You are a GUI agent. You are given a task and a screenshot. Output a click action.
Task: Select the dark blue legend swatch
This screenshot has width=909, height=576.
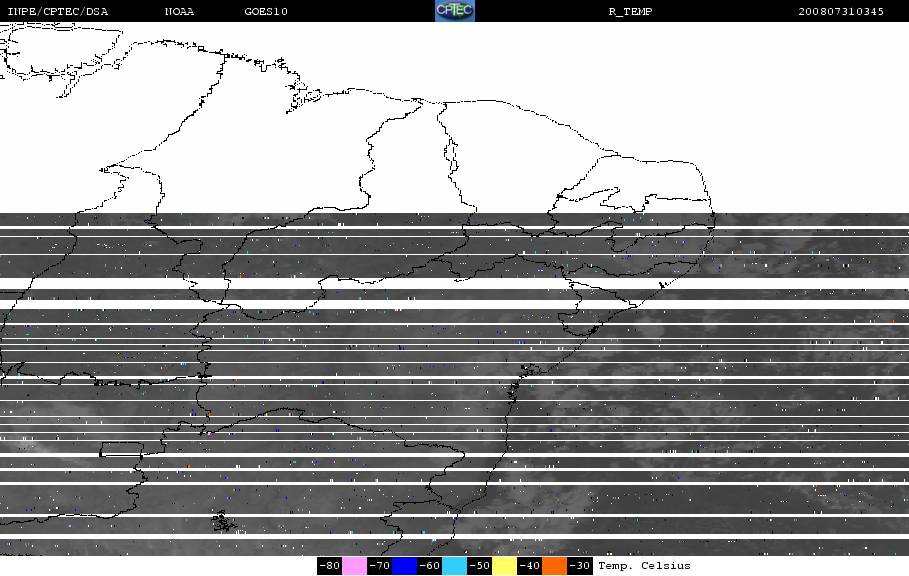coord(404,566)
